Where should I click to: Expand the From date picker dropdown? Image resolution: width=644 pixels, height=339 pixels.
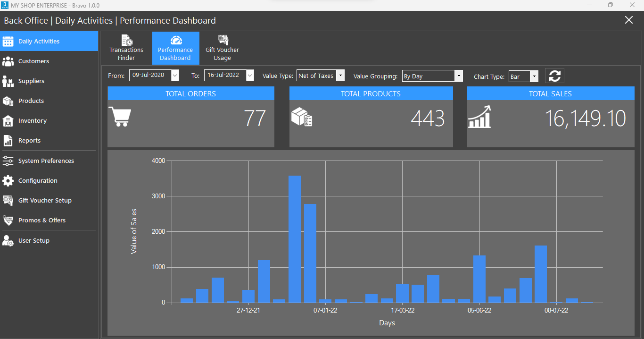tap(175, 75)
